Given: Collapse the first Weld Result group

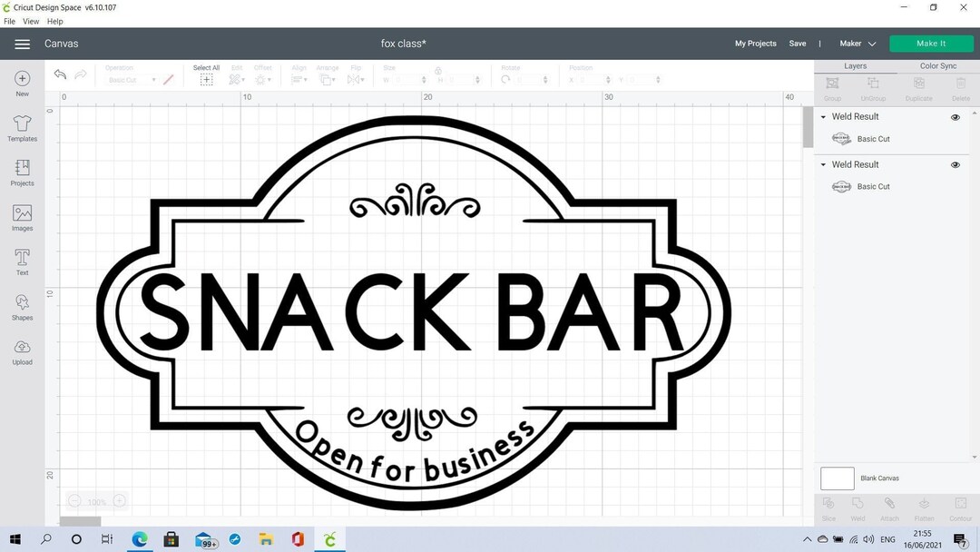Looking at the screenshot, I should [x=823, y=116].
